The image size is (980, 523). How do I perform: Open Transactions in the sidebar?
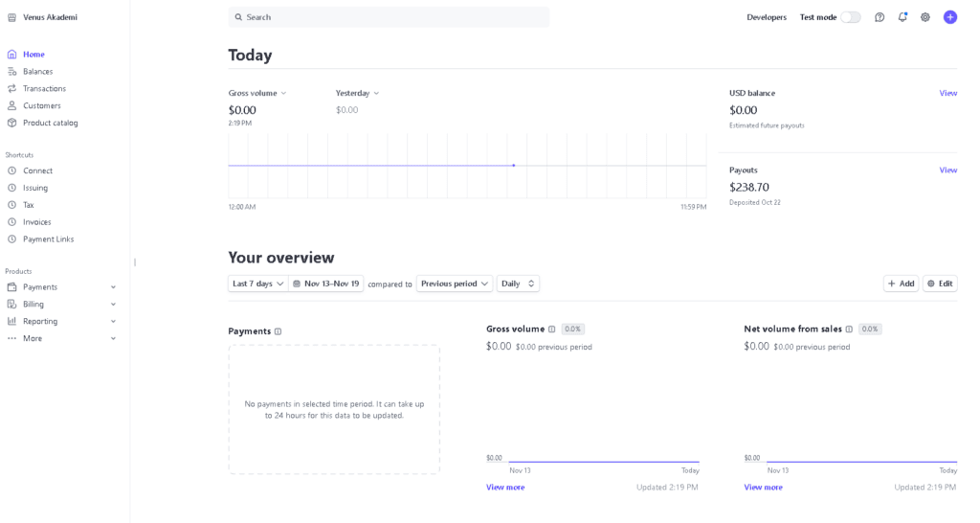click(x=44, y=89)
